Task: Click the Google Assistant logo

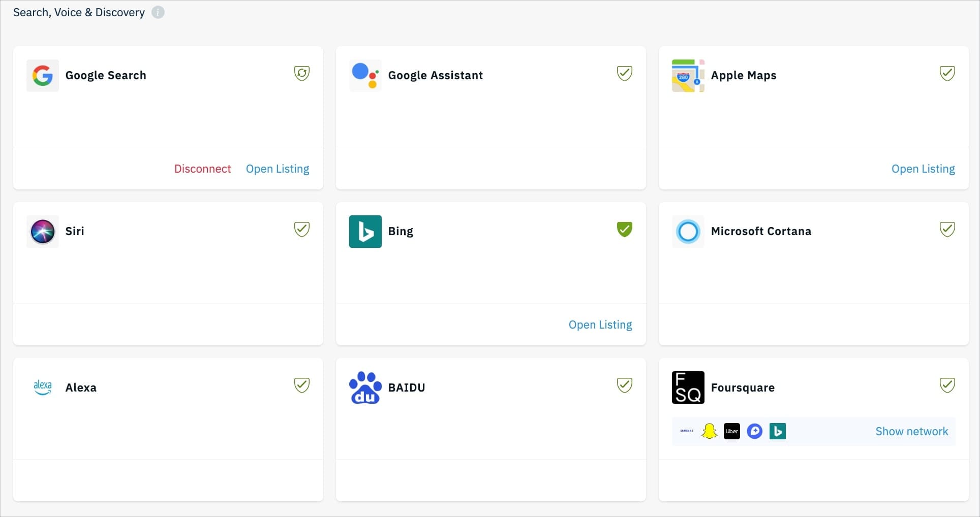Action: pos(365,75)
